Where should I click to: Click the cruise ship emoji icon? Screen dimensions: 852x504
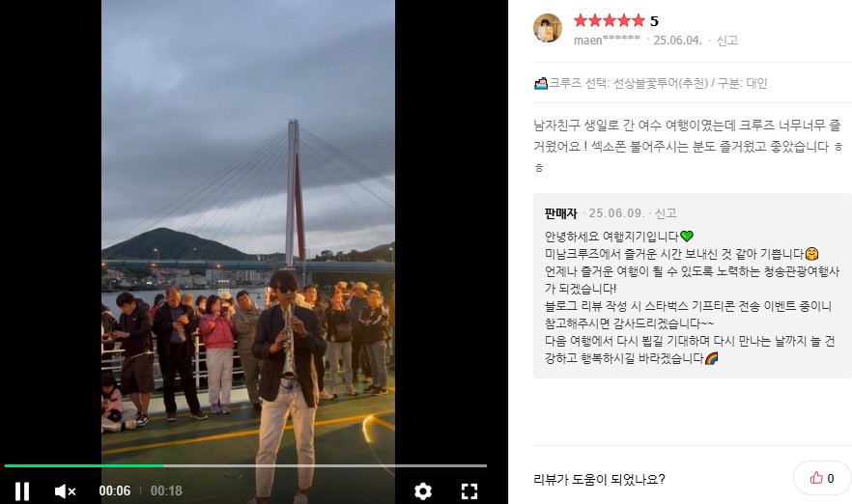tap(541, 84)
